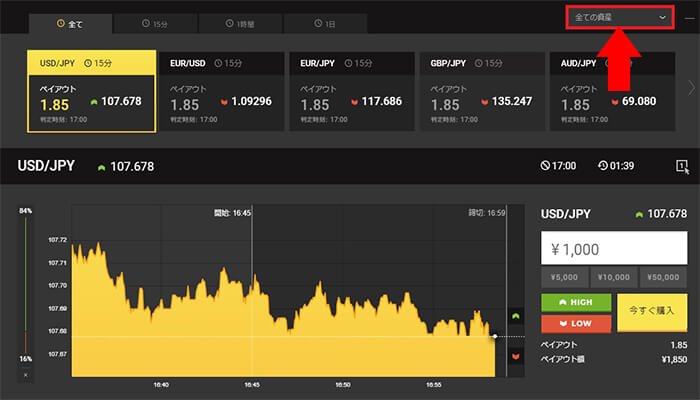Click red LOW arrow beside the chart
The width and height of the screenshot is (700, 400).
515,355
